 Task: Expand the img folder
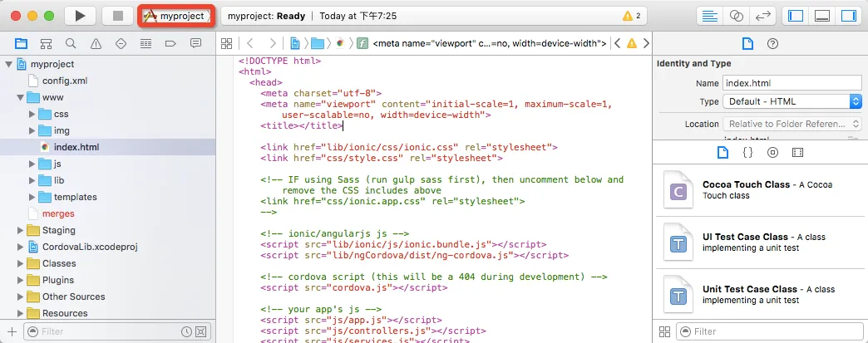pyautogui.click(x=32, y=130)
